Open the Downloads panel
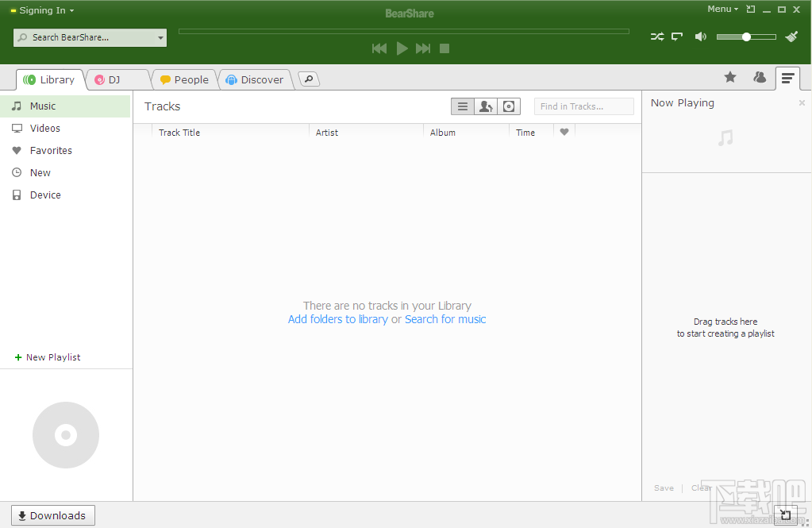The height and width of the screenshot is (528, 812). click(x=53, y=515)
